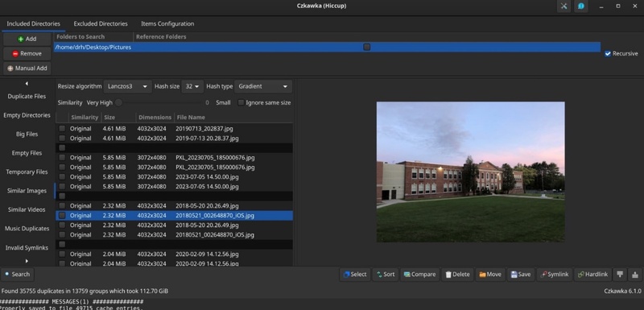
Task: Click the Czkawka 6.1.0 version label
Action: [x=622, y=291]
